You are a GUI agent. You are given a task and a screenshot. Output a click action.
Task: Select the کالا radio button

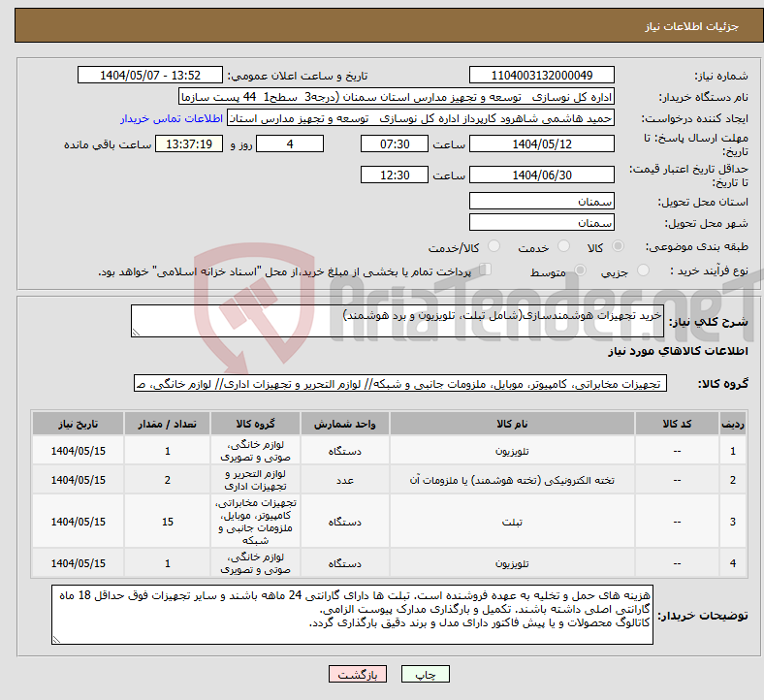(618, 246)
